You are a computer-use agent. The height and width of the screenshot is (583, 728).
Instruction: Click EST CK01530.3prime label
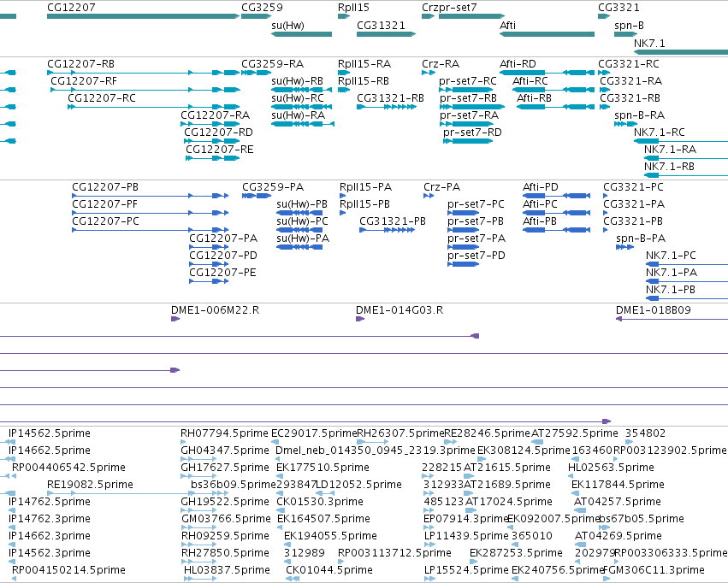click(x=320, y=502)
